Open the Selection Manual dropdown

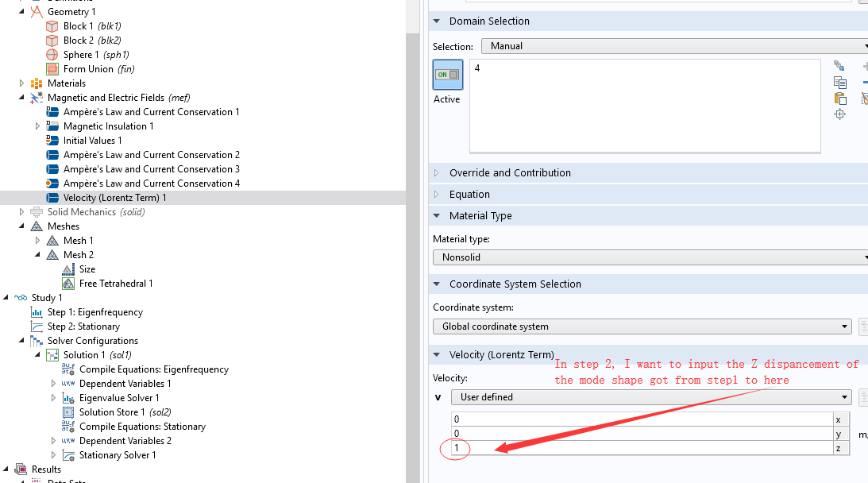pyautogui.click(x=675, y=46)
